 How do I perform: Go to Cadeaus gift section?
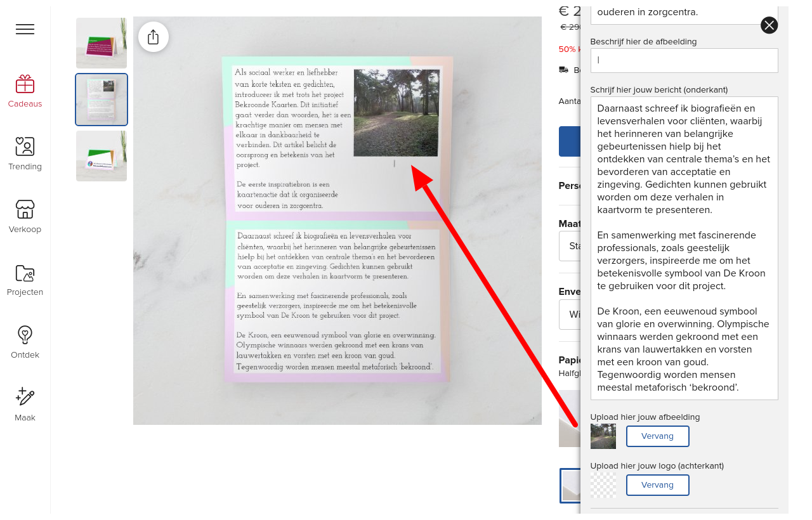pos(25,91)
